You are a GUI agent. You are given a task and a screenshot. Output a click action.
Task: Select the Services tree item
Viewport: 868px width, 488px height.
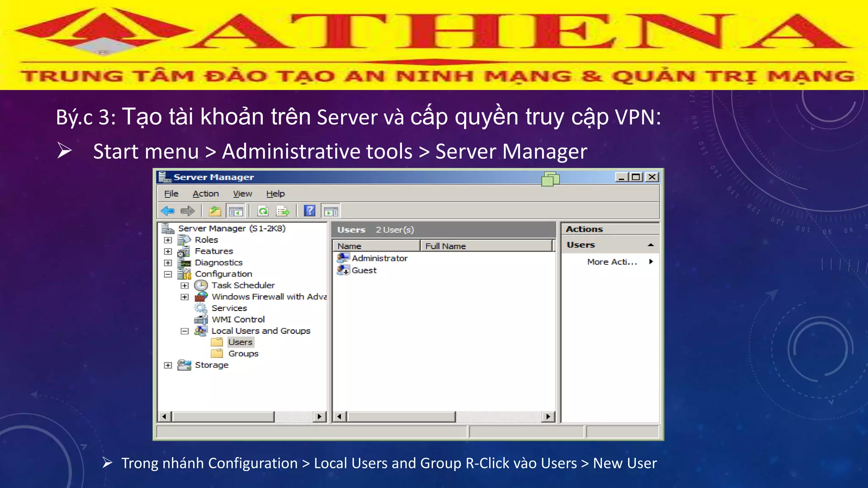[229, 308]
